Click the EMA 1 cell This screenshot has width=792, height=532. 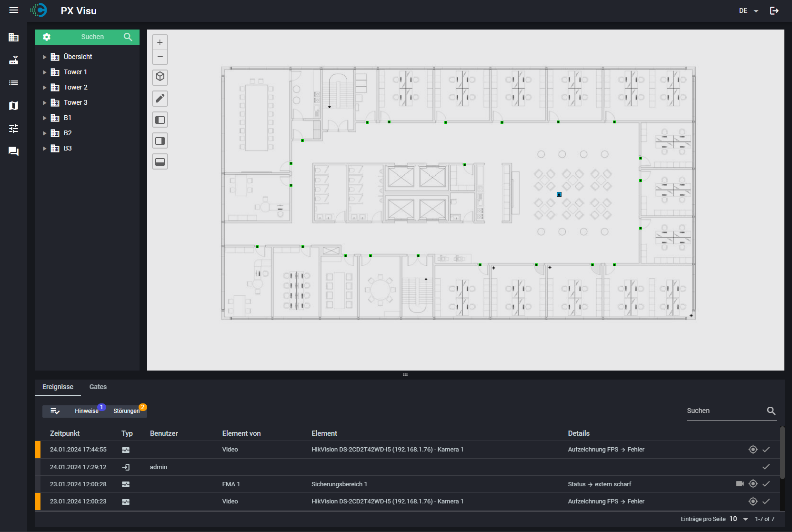pyautogui.click(x=231, y=484)
